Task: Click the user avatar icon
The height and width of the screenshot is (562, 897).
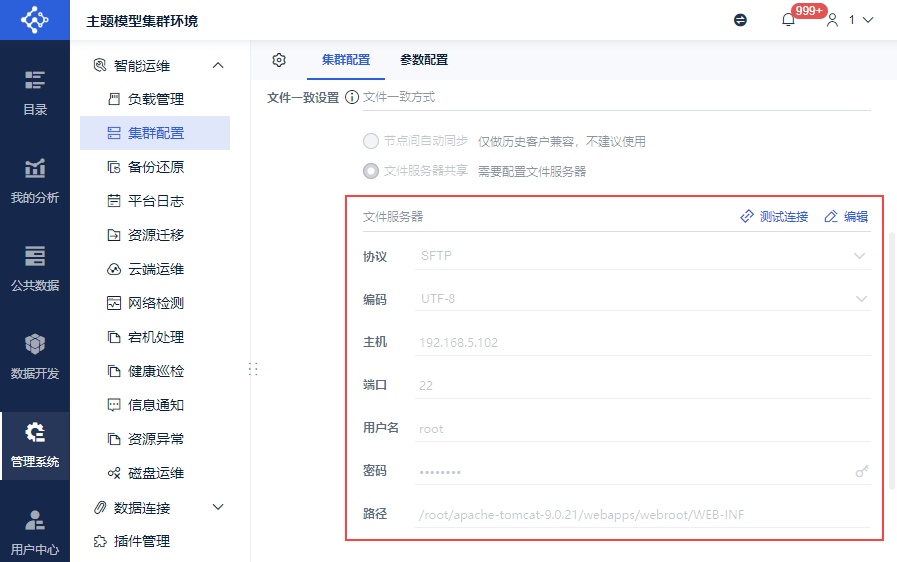Action: pyautogui.click(x=832, y=20)
